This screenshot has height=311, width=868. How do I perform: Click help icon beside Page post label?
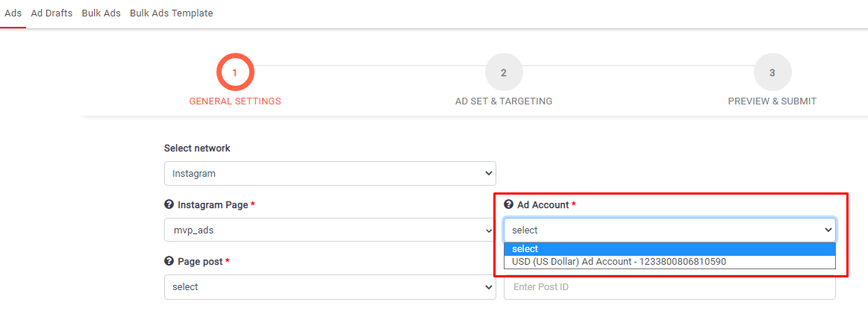(x=169, y=262)
